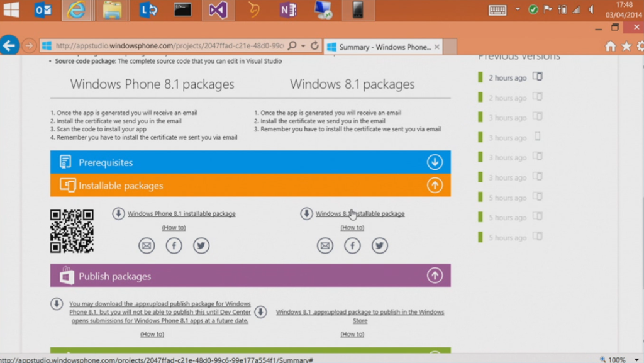Share Windows 8.1 package on Twitter
Viewport: 644px width, 363px height.
point(379,245)
